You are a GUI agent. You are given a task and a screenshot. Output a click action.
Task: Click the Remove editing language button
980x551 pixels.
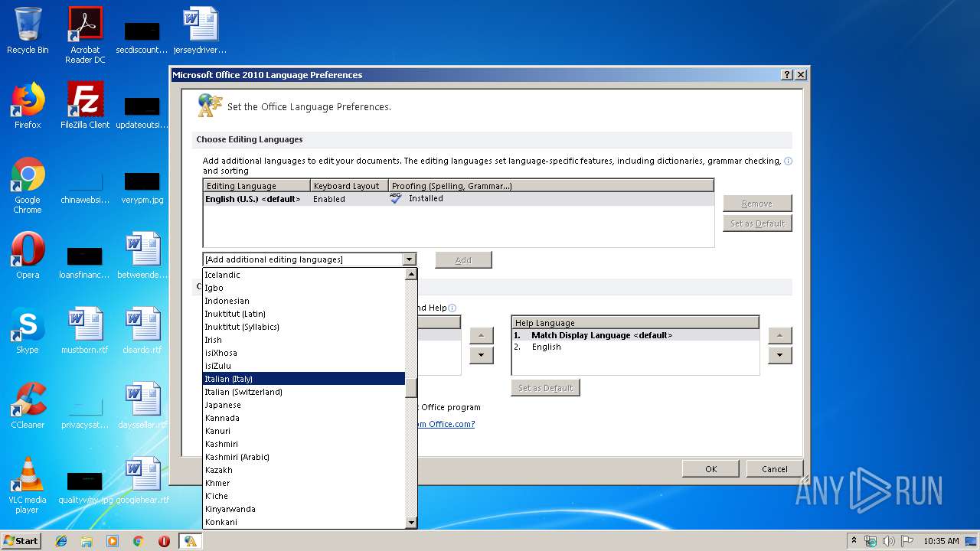[757, 204]
